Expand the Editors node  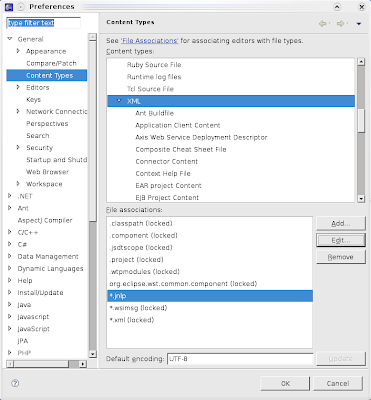tap(18, 87)
